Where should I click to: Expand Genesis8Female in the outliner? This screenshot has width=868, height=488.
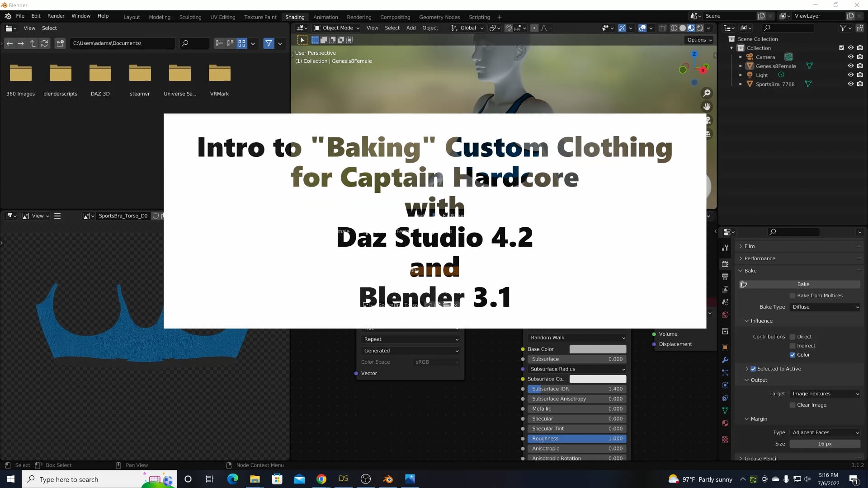(x=741, y=66)
